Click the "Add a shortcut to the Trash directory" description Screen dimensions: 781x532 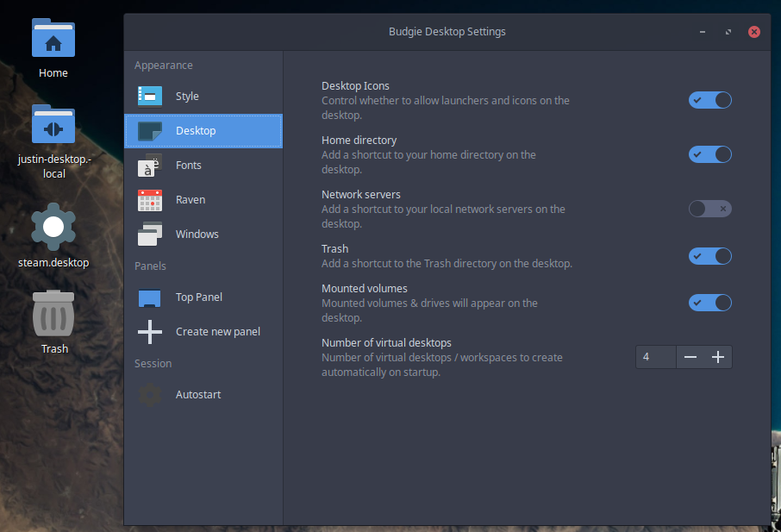pyautogui.click(x=447, y=264)
